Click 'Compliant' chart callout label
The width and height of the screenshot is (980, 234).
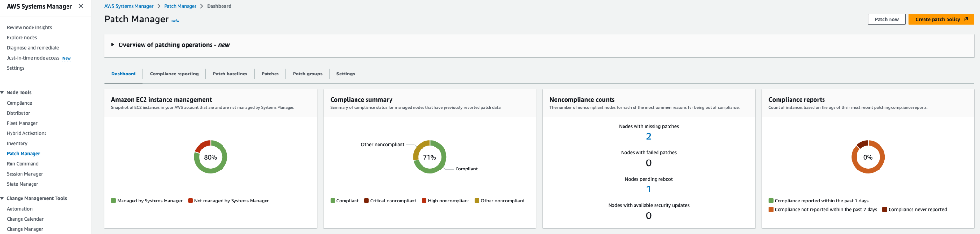point(466,169)
